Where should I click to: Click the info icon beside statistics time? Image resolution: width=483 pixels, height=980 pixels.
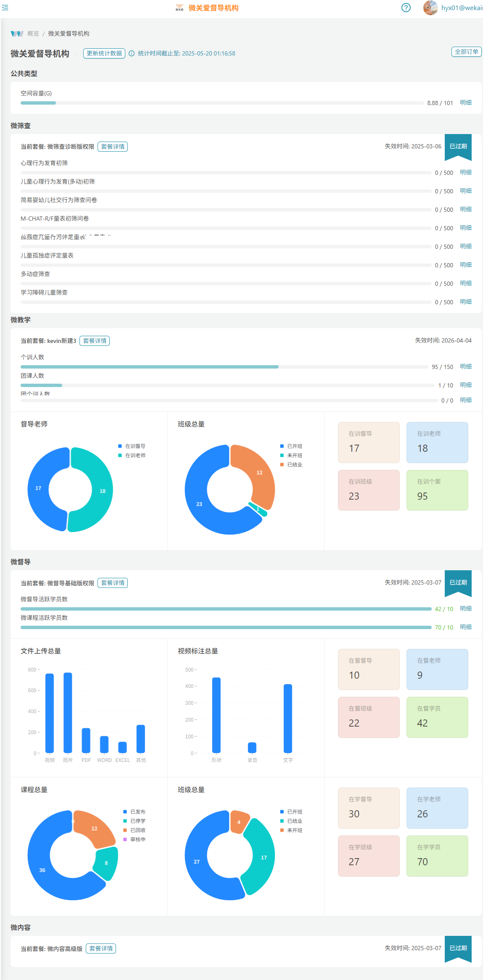(x=132, y=53)
